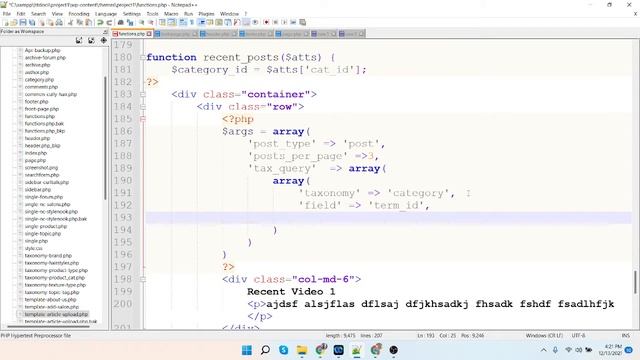Toggle word wrap toolbar button
The image size is (640, 360).
[183, 22]
